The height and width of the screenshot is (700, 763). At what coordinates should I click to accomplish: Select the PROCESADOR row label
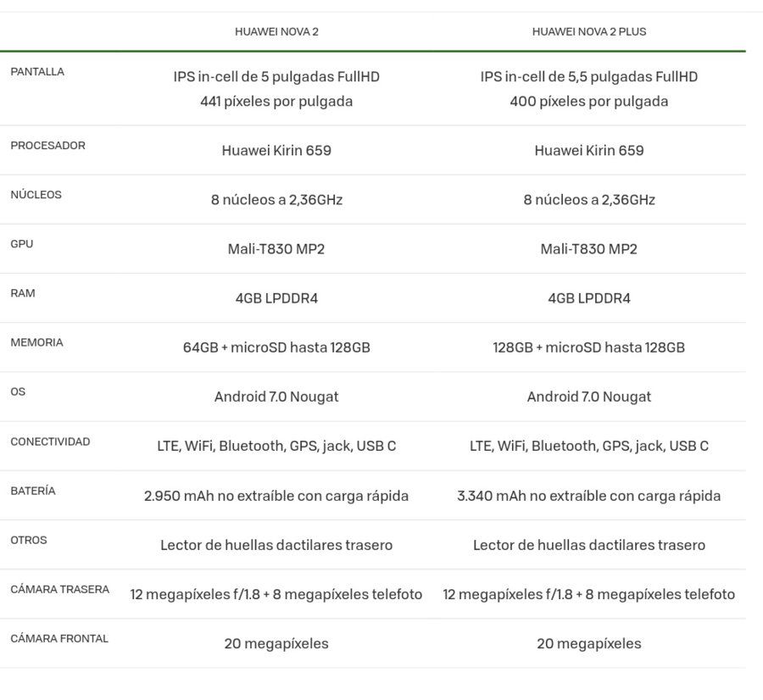47,146
